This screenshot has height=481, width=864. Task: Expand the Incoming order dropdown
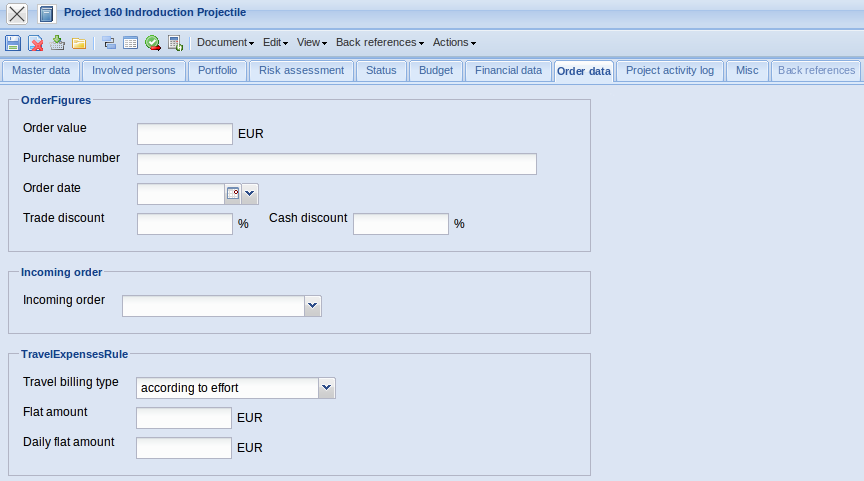coord(313,305)
